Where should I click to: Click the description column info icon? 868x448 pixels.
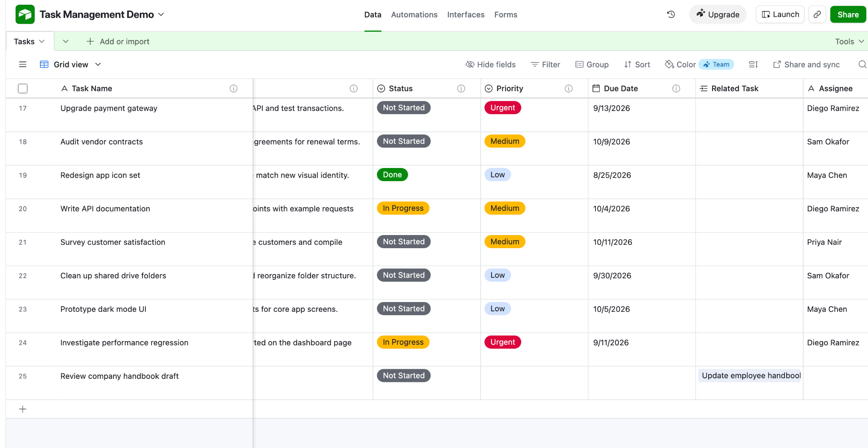coord(353,88)
